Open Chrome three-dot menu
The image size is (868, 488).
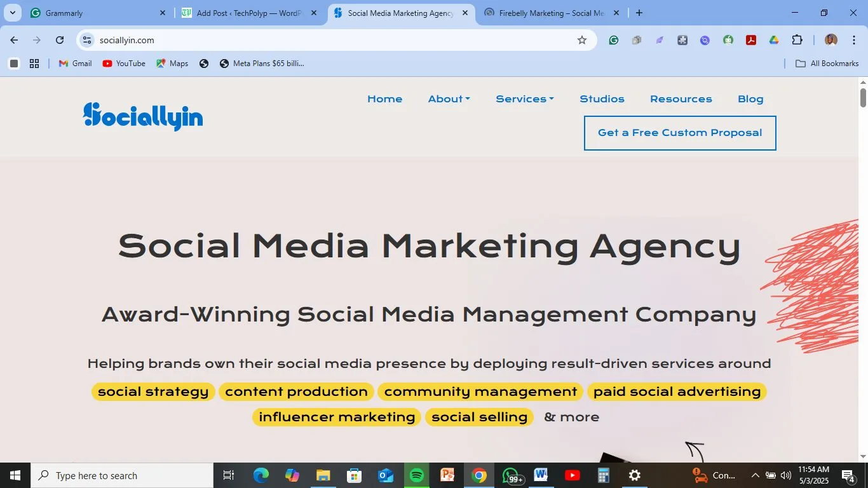853,40
